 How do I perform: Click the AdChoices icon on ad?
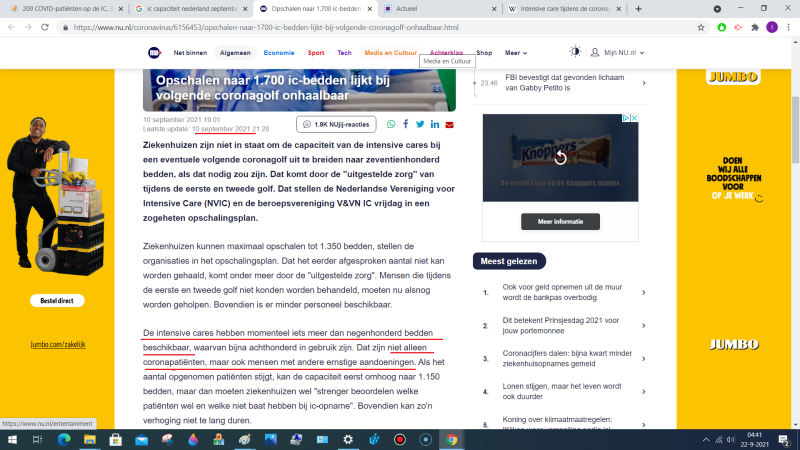(x=626, y=118)
